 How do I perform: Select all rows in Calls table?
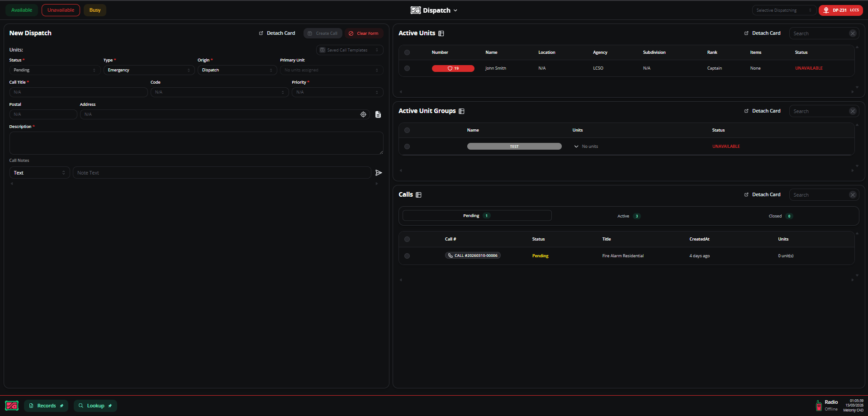pos(407,239)
